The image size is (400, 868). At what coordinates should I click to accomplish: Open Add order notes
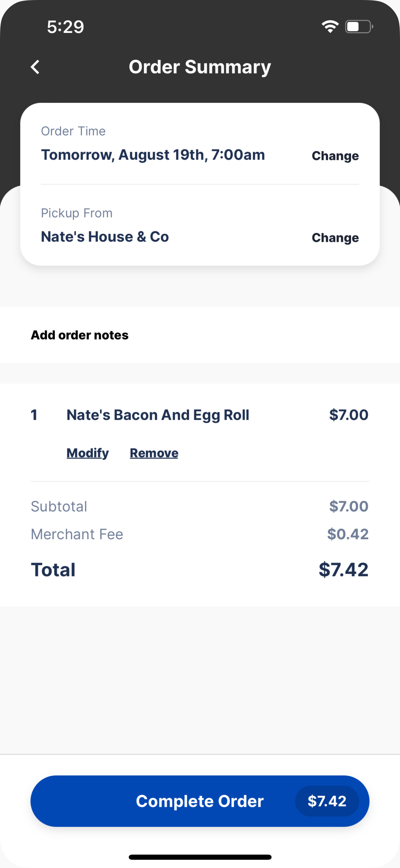click(x=79, y=335)
